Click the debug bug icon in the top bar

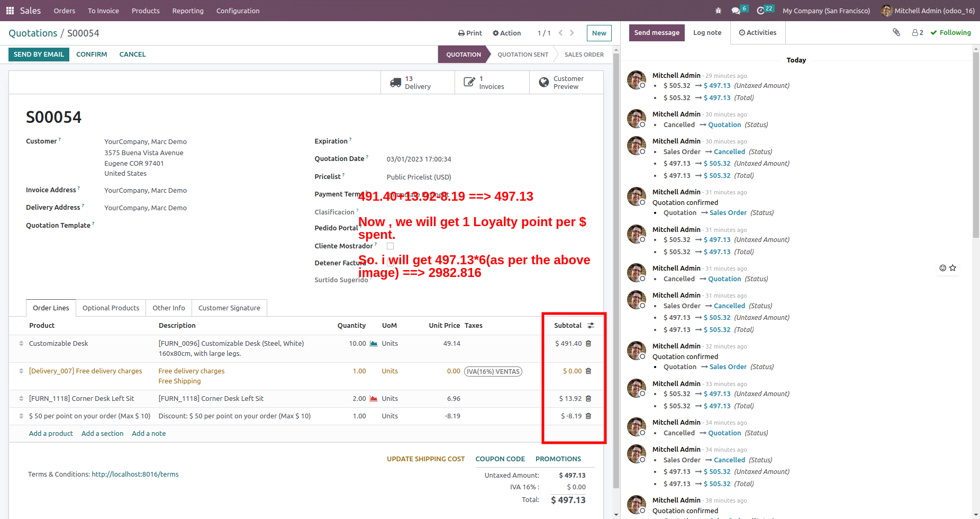(x=719, y=11)
